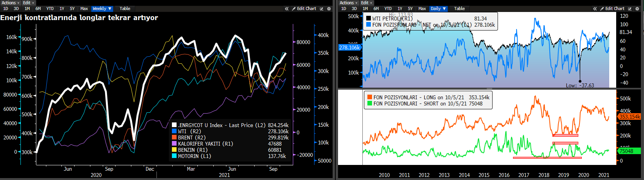Expand the Weekly periodicity dropdown
Image resolution: width=644 pixels, height=180 pixels.
[102, 8]
